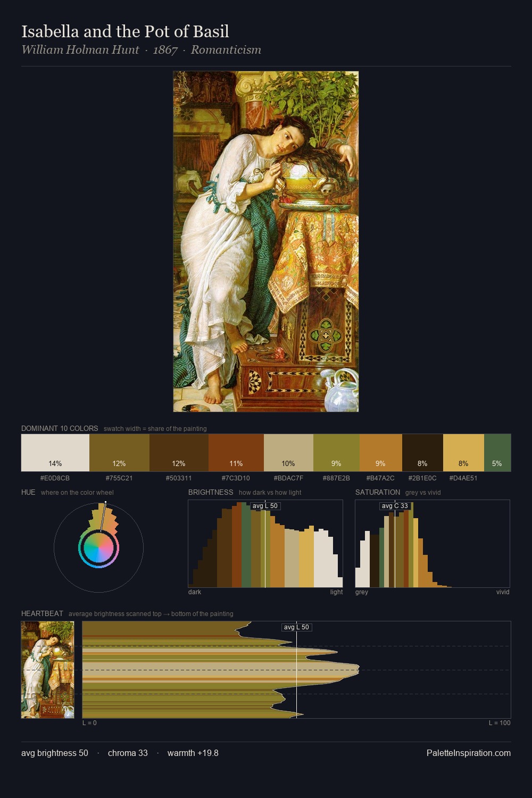Select the #BDAC7F tan swatch showing 10%
This screenshot has height=798, width=532.
pyautogui.click(x=288, y=453)
